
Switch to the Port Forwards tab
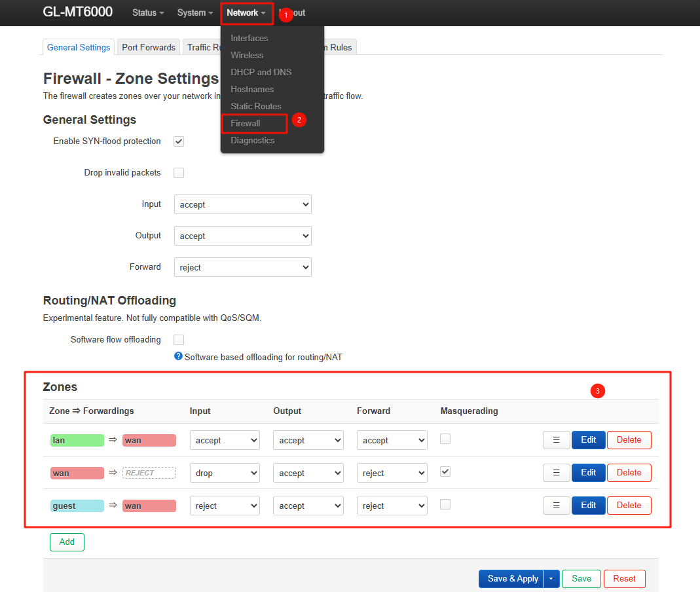[149, 47]
